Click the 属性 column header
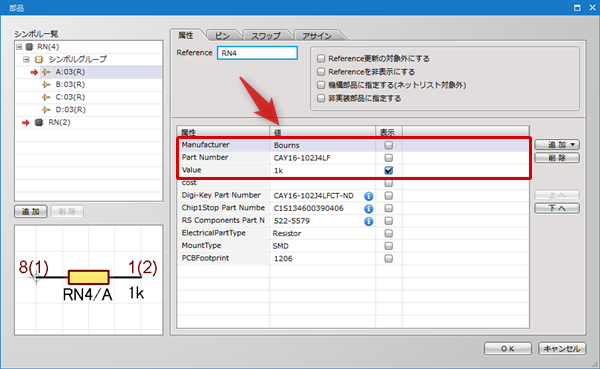Screen dimensions: 600x369 pyautogui.click(x=223, y=132)
